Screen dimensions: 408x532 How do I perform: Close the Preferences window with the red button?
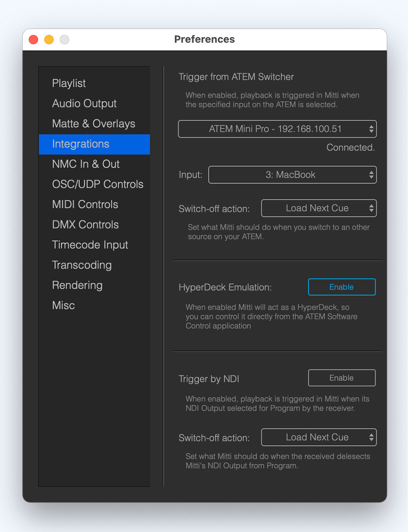[x=33, y=40]
